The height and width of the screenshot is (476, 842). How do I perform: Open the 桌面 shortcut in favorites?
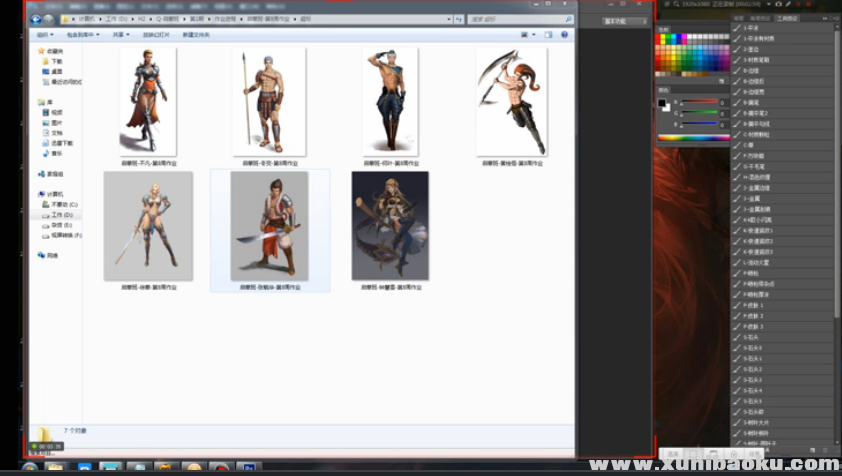[x=56, y=71]
